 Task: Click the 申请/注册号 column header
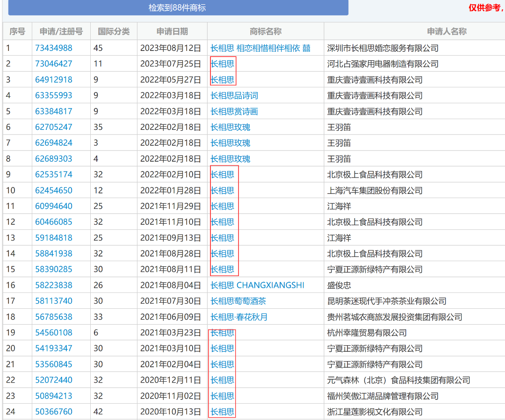pyautogui.click(x=61, y=31)
